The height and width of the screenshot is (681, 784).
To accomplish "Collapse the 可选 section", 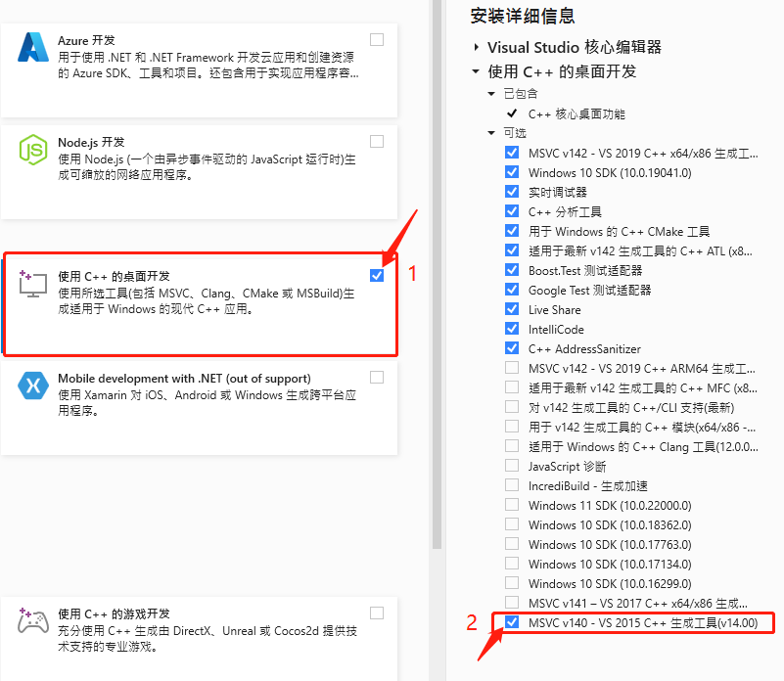I will click(x=491, y=132).
